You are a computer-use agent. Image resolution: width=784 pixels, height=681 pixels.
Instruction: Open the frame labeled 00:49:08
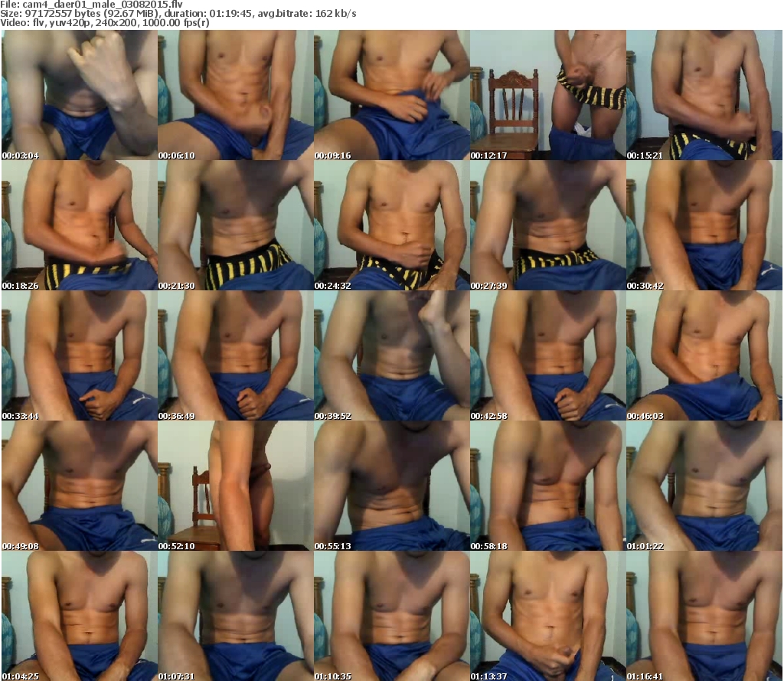[x=80, y=486]
